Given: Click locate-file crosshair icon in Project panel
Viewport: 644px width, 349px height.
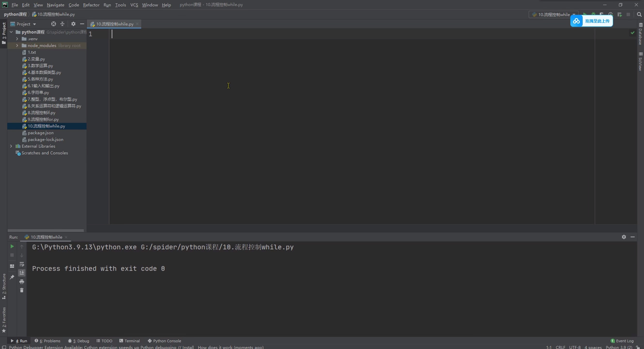Looking at the screenshot, I should point(54,24).
